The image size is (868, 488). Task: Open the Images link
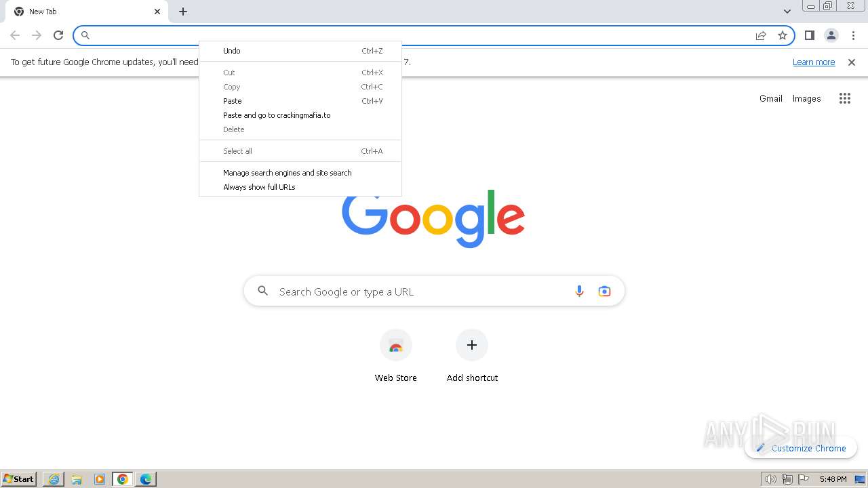coord(807,98)
